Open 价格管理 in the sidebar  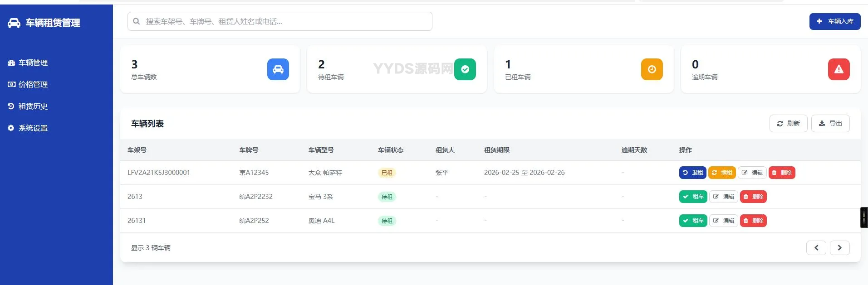pos(33,85)
